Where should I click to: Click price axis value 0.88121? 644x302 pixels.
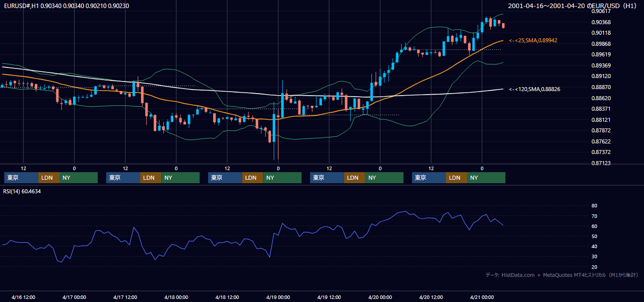(x=601, y=120)
